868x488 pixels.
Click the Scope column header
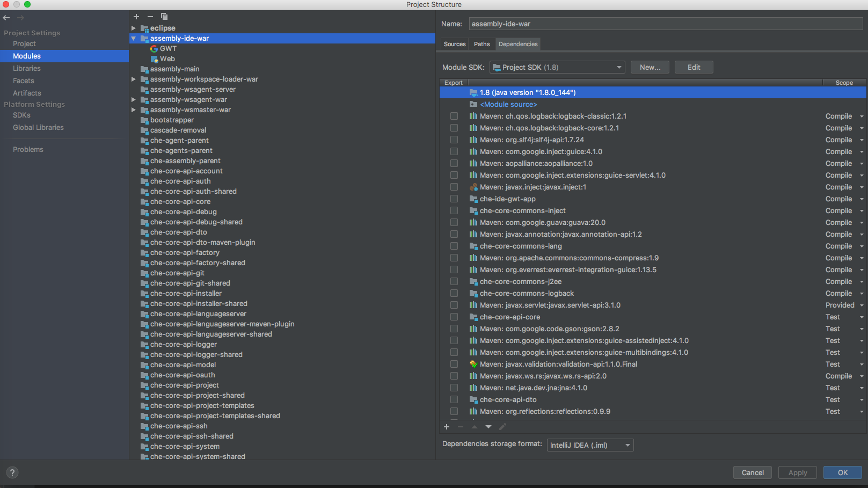pyautogui.click(x=844, y=83)
